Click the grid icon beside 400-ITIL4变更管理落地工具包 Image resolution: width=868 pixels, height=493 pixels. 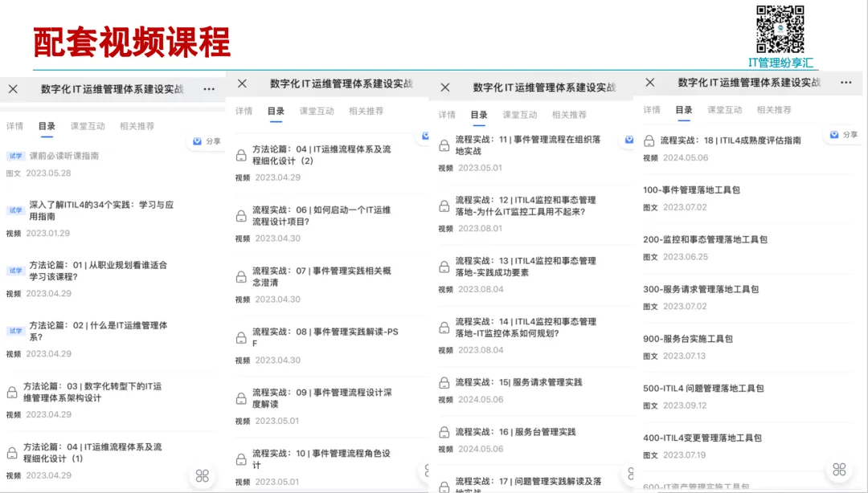click(x=839, y=470)
